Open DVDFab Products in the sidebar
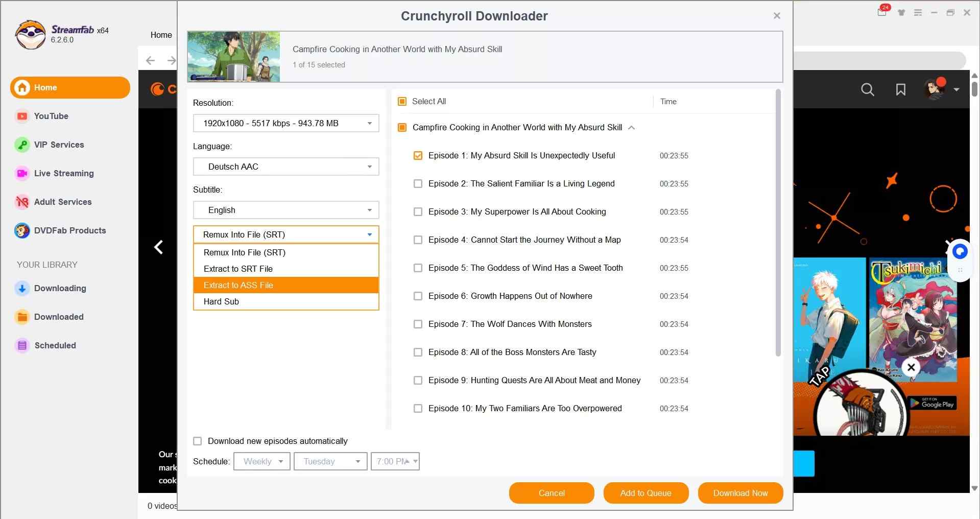 [x=70, y=230]
